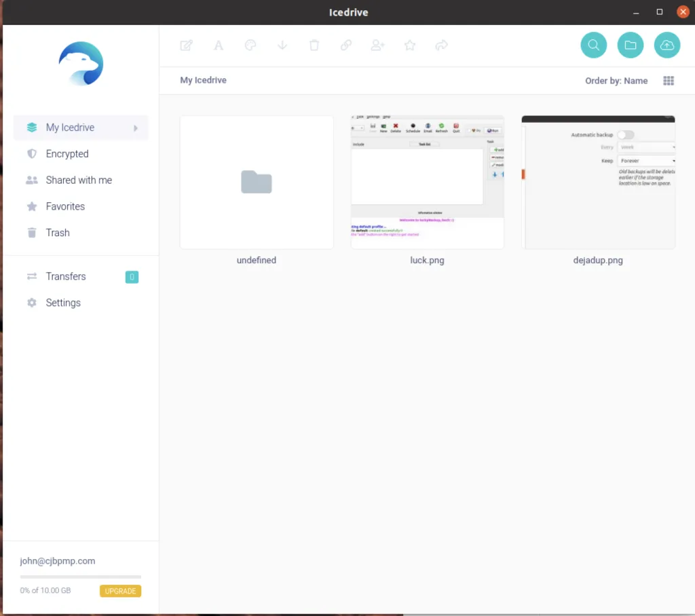The width and height of the screenshot is (695, 616).
Task: Click the yellow UPGRADE button
Action: (120, 591)
